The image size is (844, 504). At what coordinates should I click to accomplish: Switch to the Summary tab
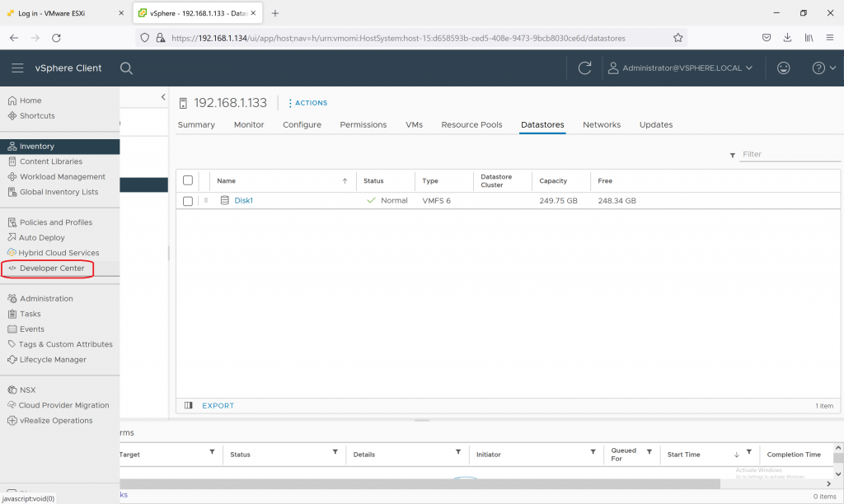[x=196, y=125]
